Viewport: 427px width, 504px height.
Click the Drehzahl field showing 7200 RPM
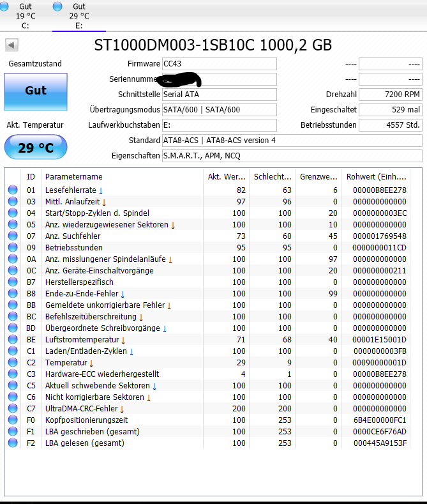pyautogui.click(x=391, y=94)
